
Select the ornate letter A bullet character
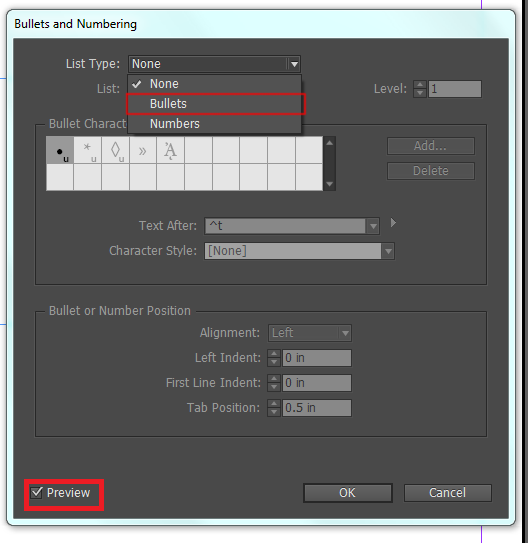coord(171,150)
